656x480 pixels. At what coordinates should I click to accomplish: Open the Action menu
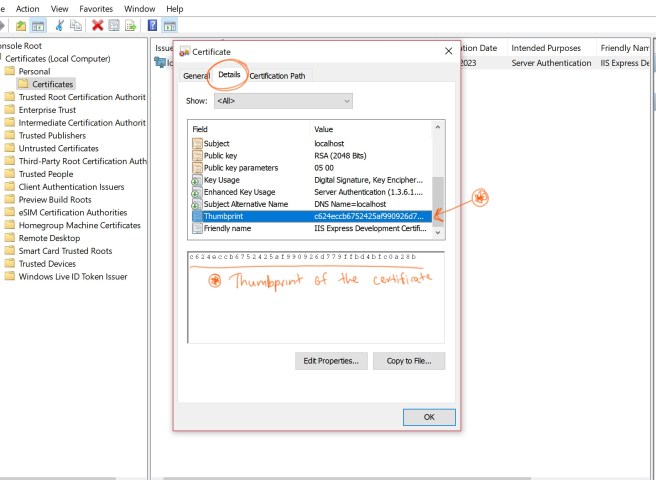click(x=28, y=9)
